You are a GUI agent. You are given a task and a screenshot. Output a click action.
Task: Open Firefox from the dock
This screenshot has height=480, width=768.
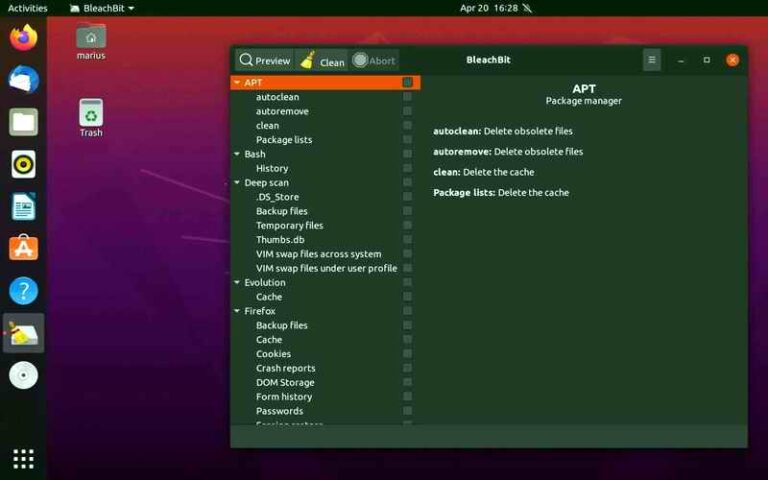click(24, 38)
